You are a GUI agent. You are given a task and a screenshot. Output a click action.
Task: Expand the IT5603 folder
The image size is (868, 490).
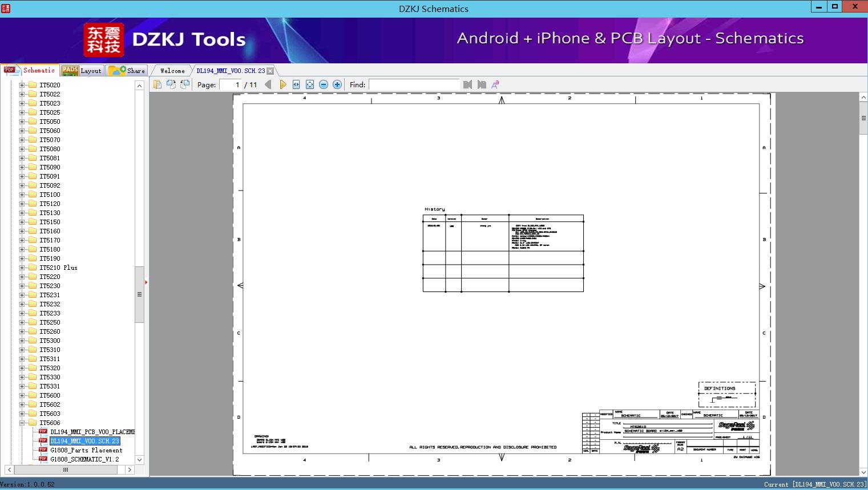22,414
